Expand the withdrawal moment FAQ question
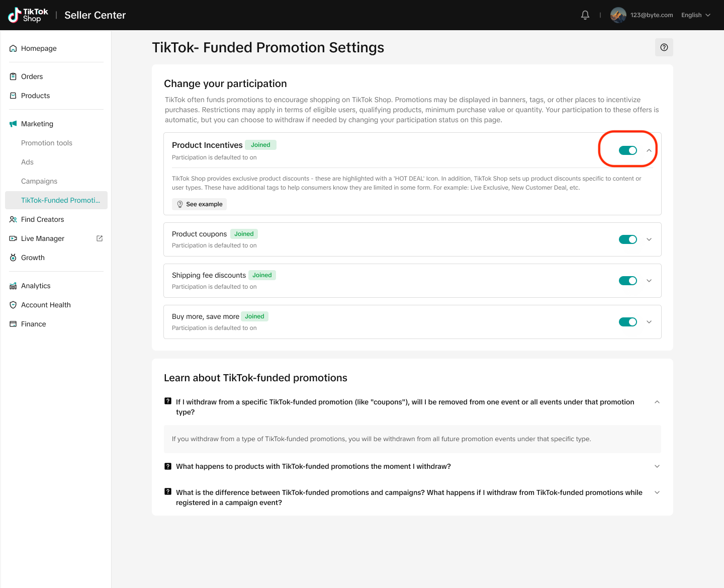The height and width of the screenshot is (588, 724). (x=313, y=466)
